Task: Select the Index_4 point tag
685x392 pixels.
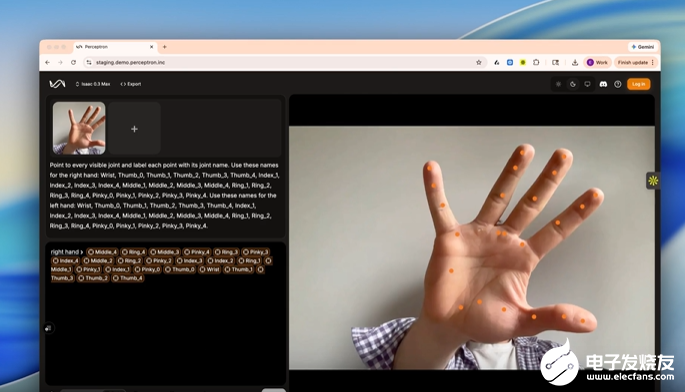Action: pos(66,261)
